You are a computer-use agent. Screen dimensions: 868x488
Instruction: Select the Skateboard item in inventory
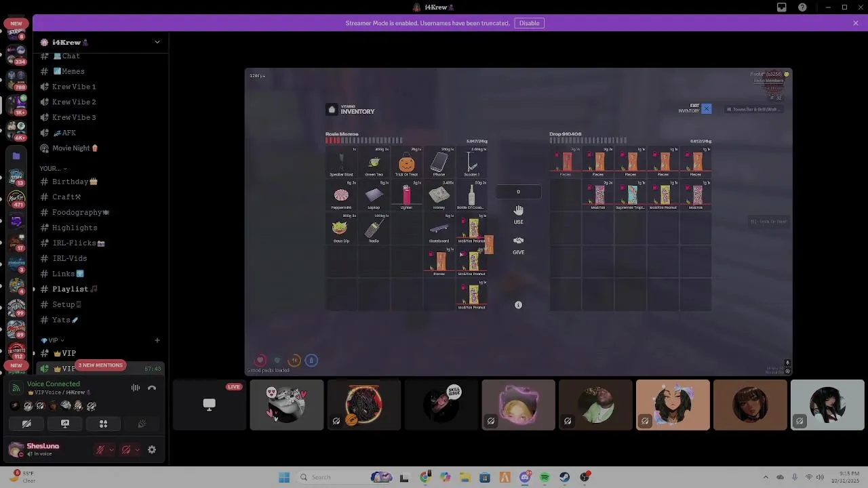(439, 229)
